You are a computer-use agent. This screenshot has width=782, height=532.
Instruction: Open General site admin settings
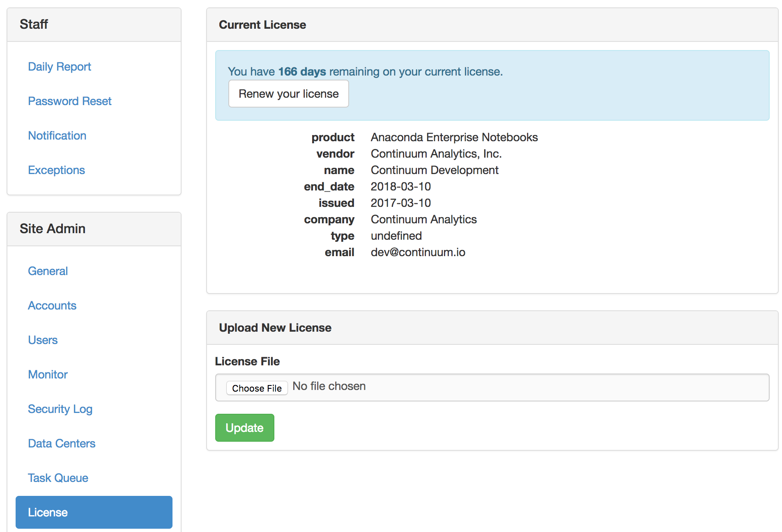click(x=48, y=271)
